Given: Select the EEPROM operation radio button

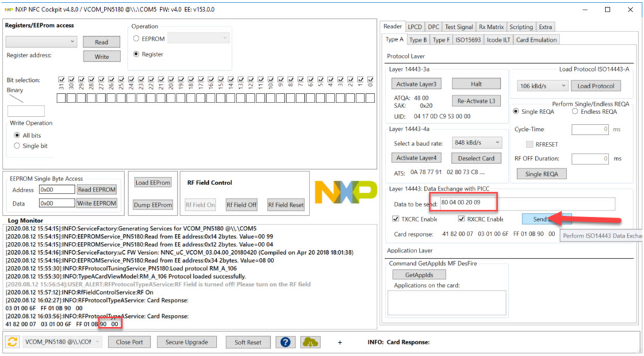Looking at the screenshot, I should [x=137, y=39].
